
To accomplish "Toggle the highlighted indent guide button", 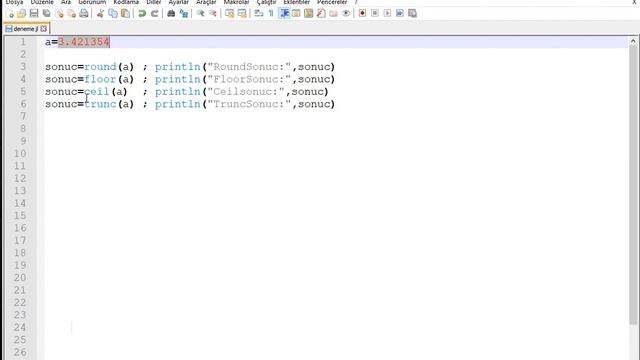I will coord(284,13).
